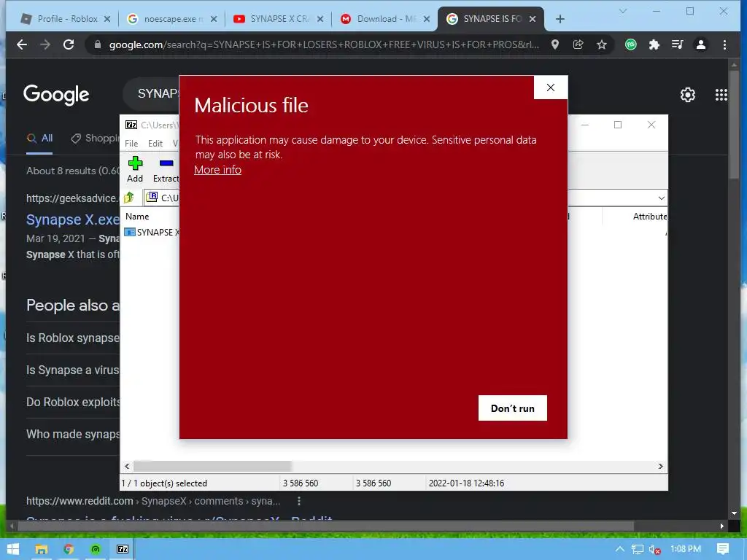Viewport: 747px width, 560px height.
Task: Click Chrome page scrollbar down arrow
Action: pos(734,513)
